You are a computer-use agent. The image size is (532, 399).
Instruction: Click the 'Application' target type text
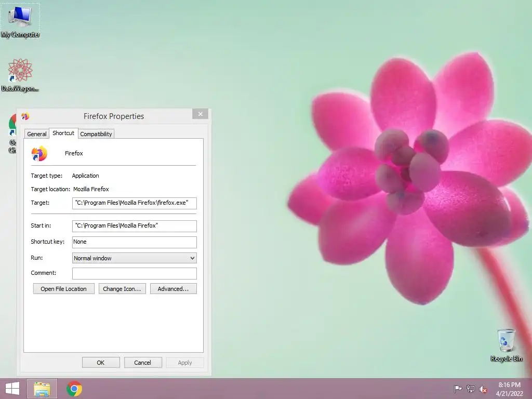tap(86, 176)
